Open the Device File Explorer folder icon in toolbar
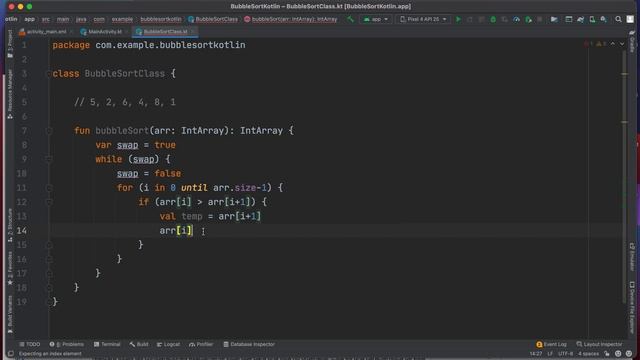The width and height of the screenshot is (640, 360). pyautogui.click(x=554, y=19)
